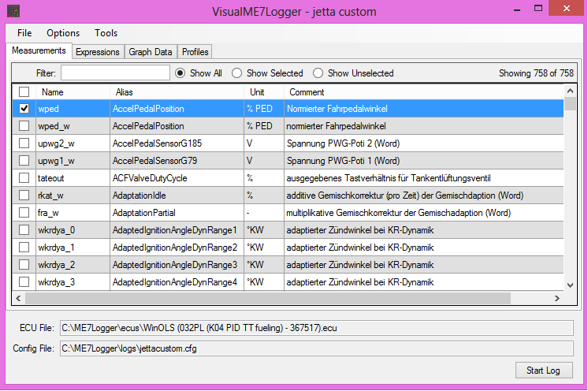588x391 pixels.
Task: Sort by the Comment column header
Action: coord(424,92)
